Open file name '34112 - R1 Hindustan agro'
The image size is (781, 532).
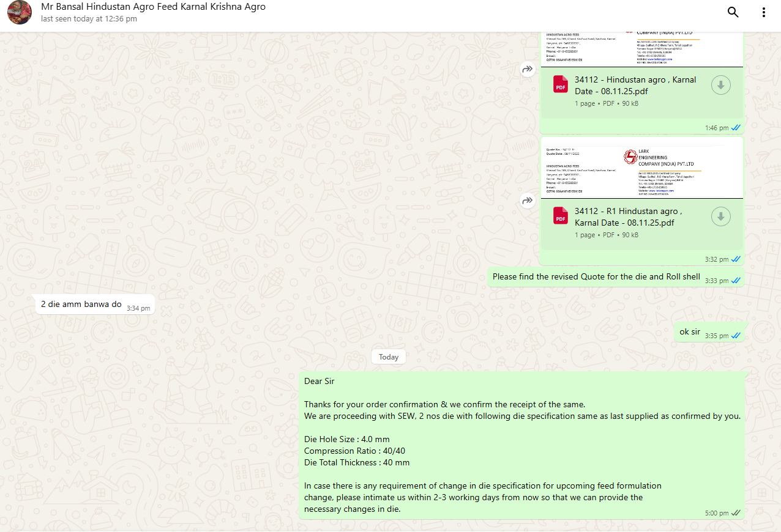point(628,216)
